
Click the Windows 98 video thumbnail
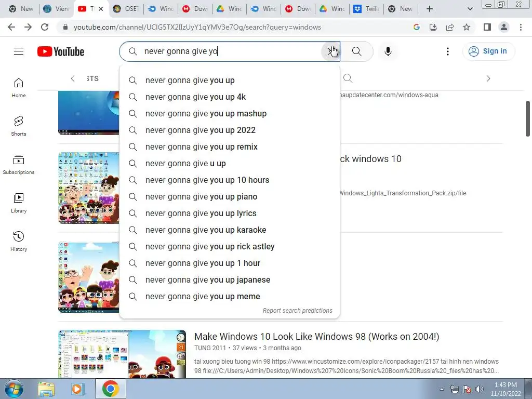coord(122,354)
